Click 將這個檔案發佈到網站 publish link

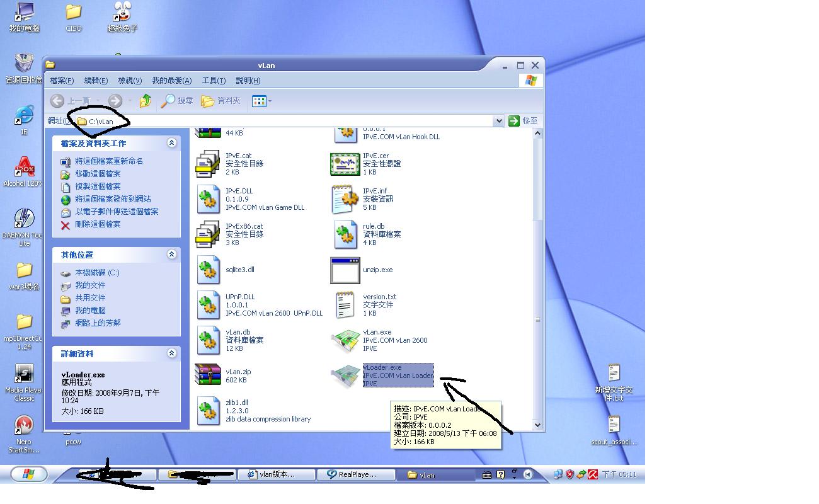coord(113,199)
